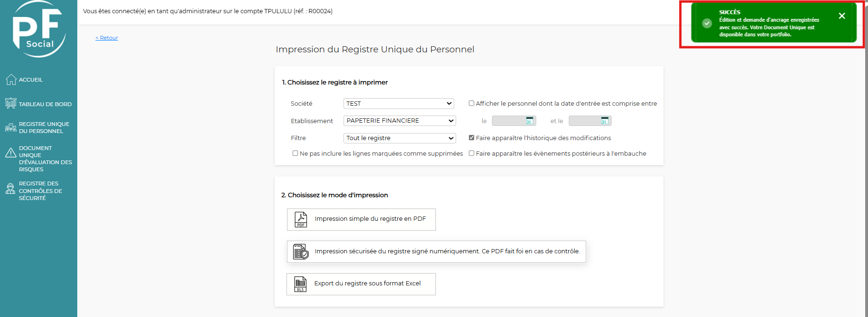868x317 pixels.
Task: Expand the Etablissement dropdown list
Action: 400,121
